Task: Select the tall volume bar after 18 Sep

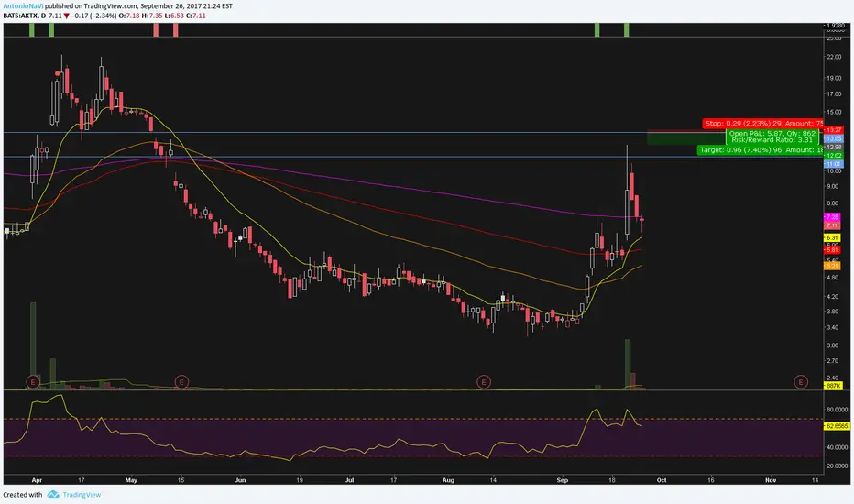Action: click(628, 364)
